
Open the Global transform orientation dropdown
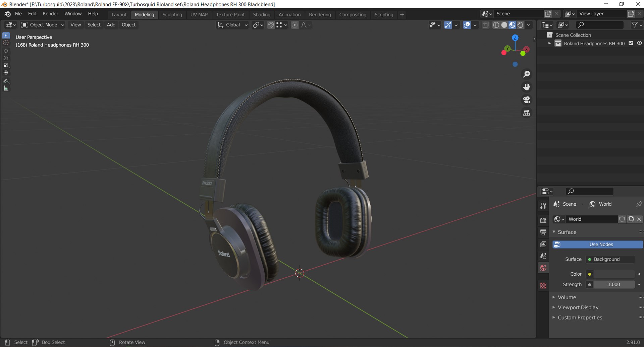click(232, 25)
